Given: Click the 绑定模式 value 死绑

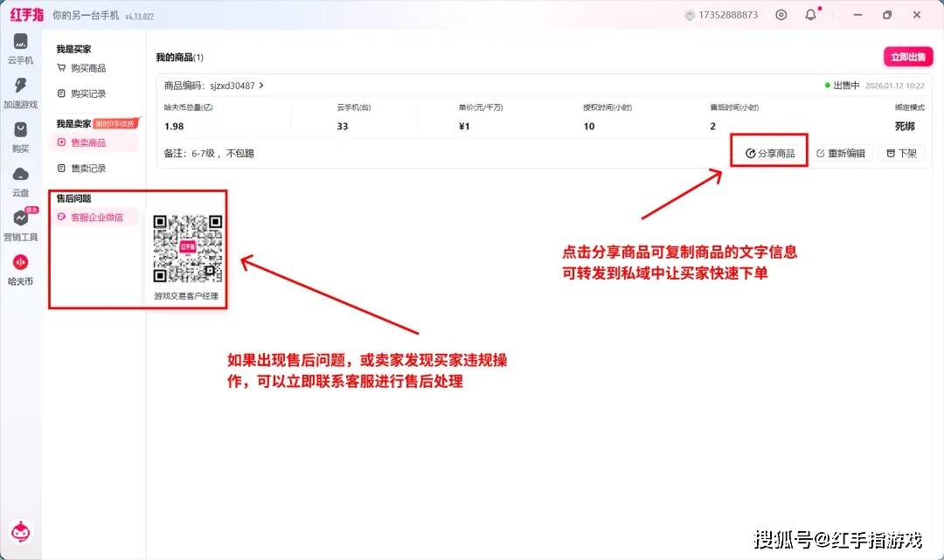Looking at the screenshot, I should (905, 127).
